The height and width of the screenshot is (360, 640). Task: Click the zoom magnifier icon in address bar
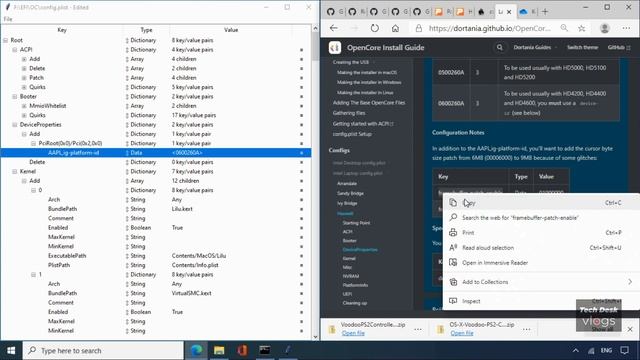click(x=564, y=28)
